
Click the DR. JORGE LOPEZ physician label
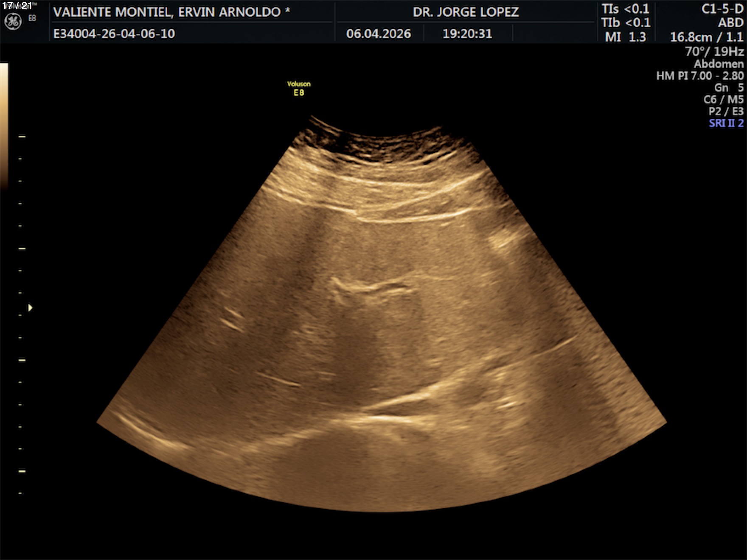click(466, 12)
